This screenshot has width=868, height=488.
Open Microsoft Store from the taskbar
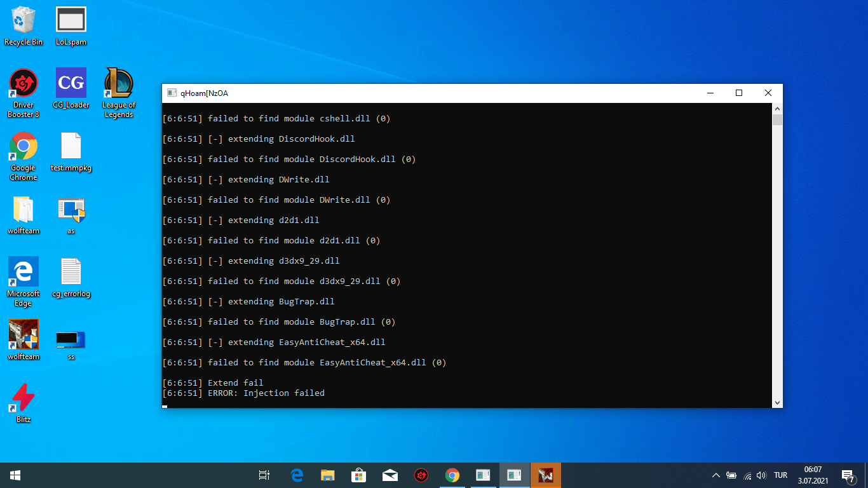[359, 475]
